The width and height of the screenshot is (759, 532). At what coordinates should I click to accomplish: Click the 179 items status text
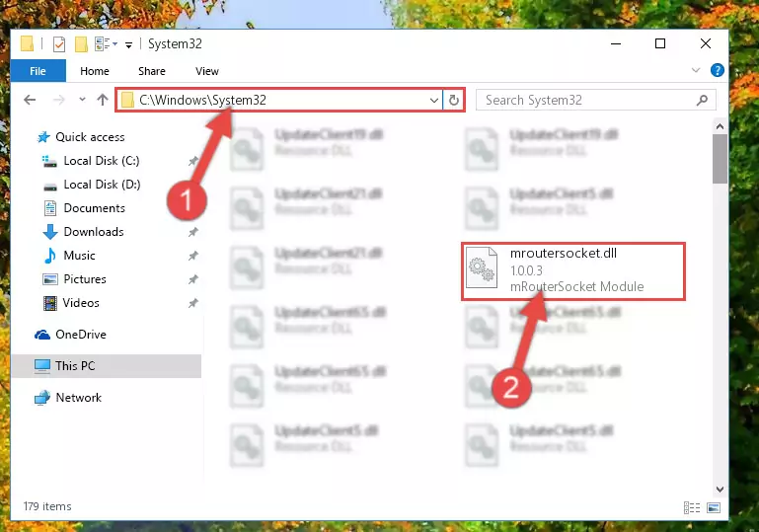click(x=47, y=506)
